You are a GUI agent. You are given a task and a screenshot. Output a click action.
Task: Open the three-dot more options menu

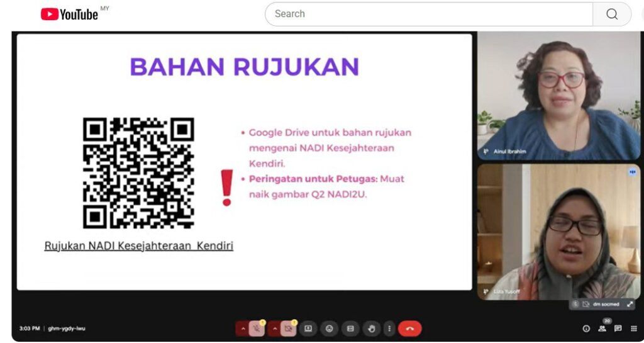[x=389, y=329]
